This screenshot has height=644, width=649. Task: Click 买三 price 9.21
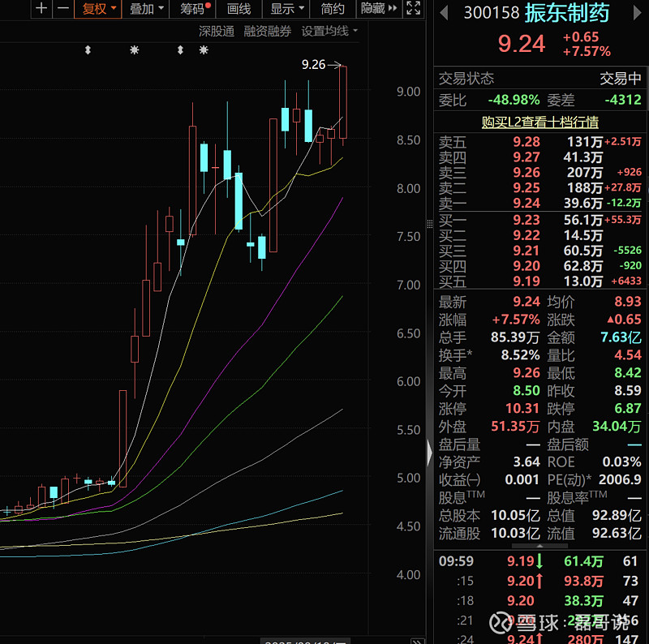coord(527,251)
